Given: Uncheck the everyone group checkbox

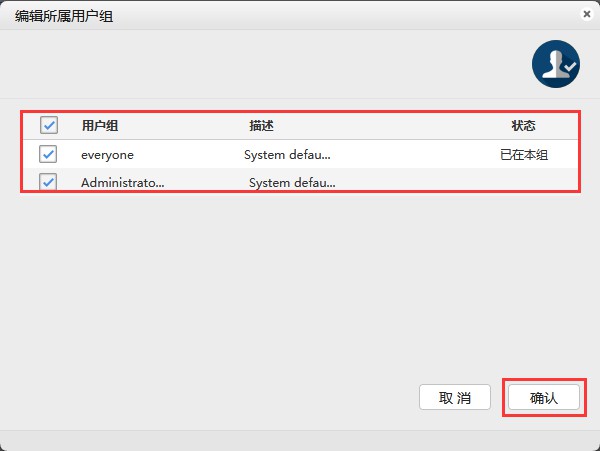Looking at the screenshot, I should (48, 155).
